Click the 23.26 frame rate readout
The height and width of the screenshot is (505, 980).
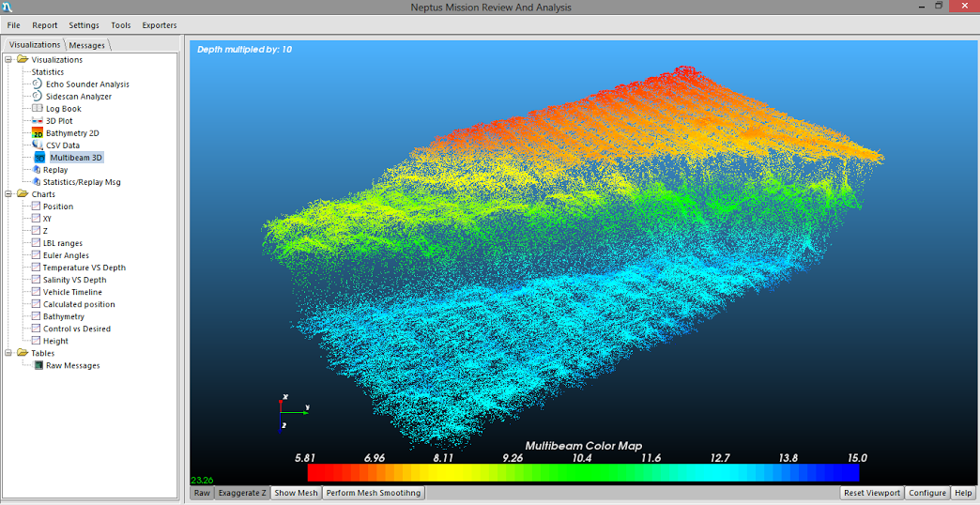pyautogui.click(x=202, y=480)
